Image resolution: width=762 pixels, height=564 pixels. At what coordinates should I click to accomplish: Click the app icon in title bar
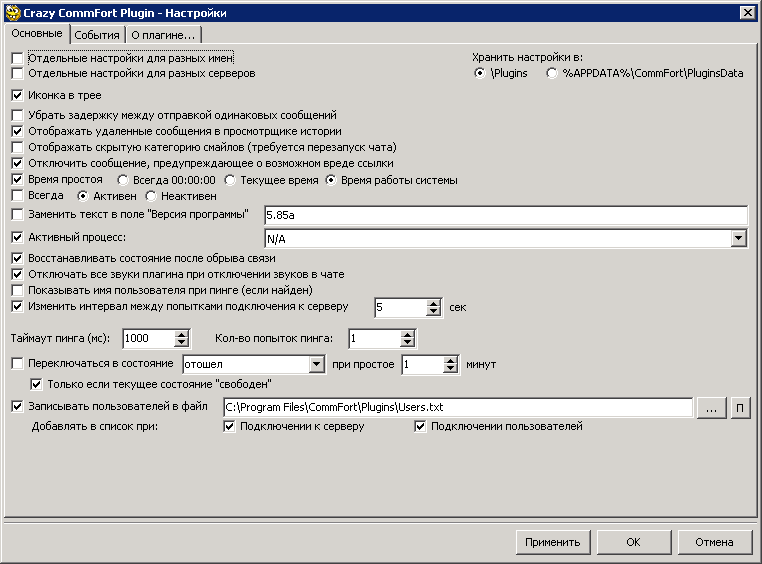click(x=12, y=12)
